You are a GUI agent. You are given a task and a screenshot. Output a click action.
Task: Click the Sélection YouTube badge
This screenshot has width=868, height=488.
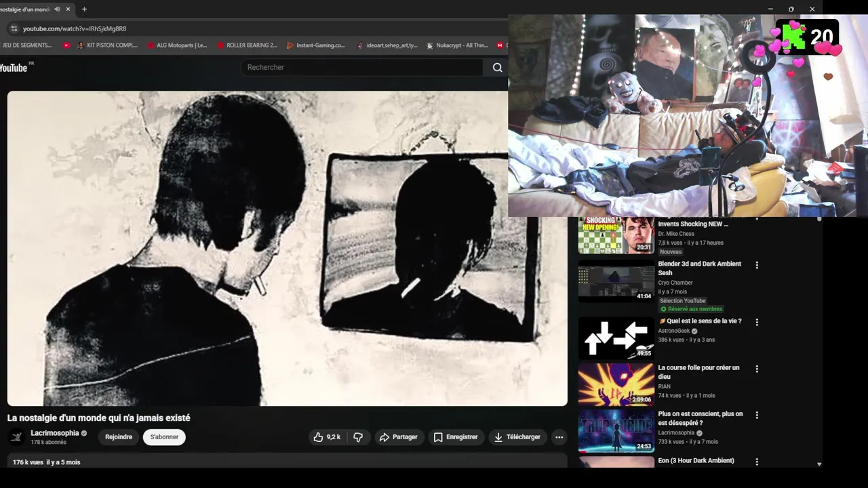point(683,301)
